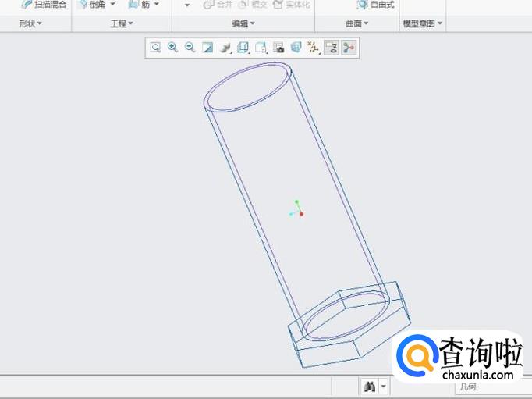
Task: Open the display style icon
Action: (x=225, y=48)
